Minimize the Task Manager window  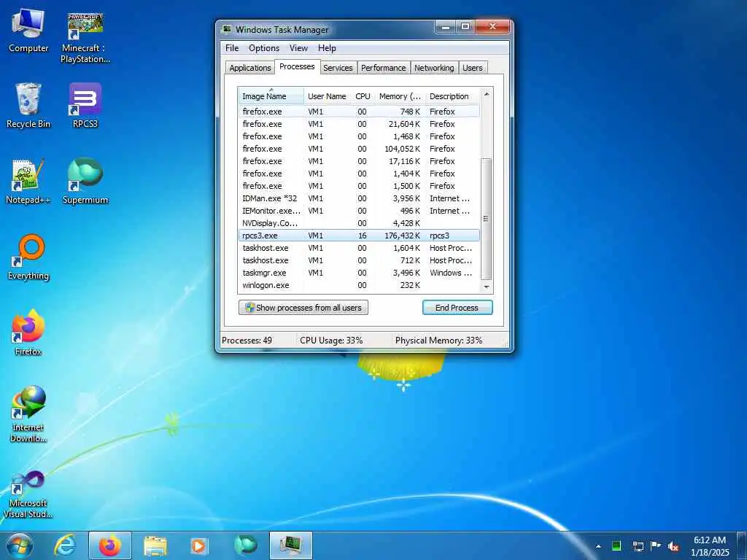coord(446,27)
